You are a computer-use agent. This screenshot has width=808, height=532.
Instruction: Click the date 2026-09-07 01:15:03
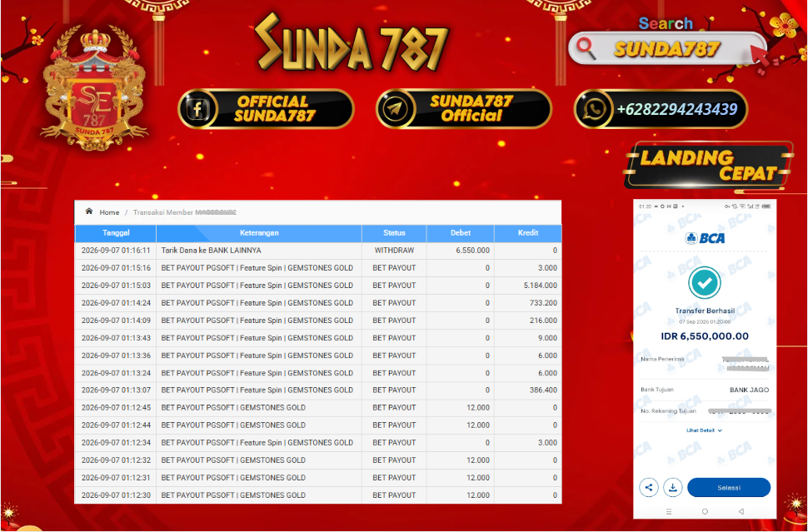tap(116, 286)
